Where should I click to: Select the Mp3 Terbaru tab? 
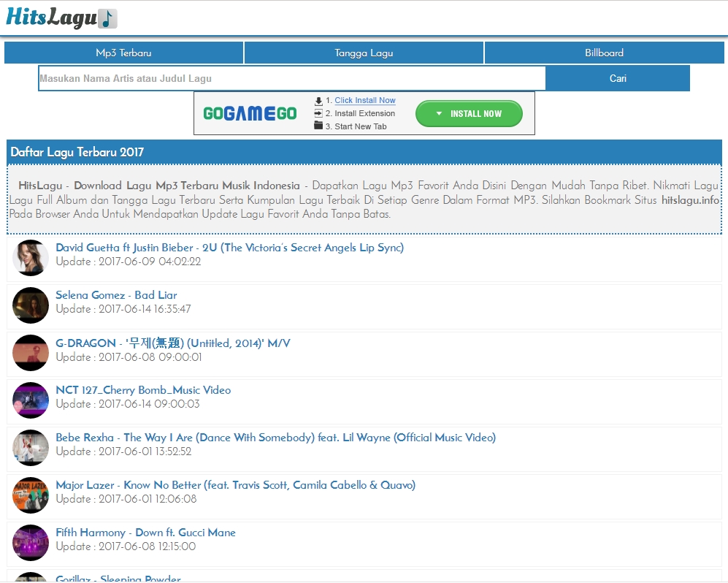tap(124, 53)
